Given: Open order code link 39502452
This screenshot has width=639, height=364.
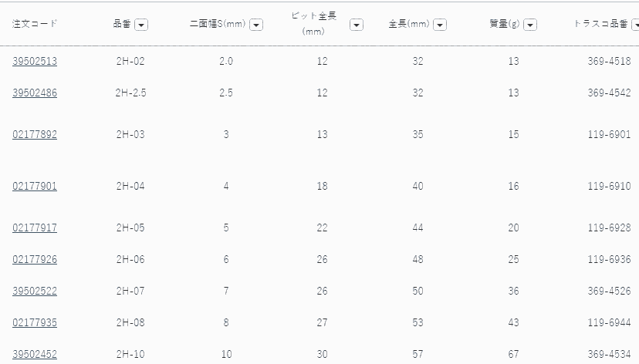Looking at the screenshot, I should [35, 354].
